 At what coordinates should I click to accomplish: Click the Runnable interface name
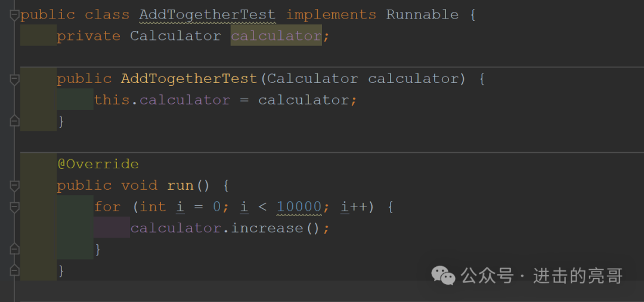tap(422, 15)
